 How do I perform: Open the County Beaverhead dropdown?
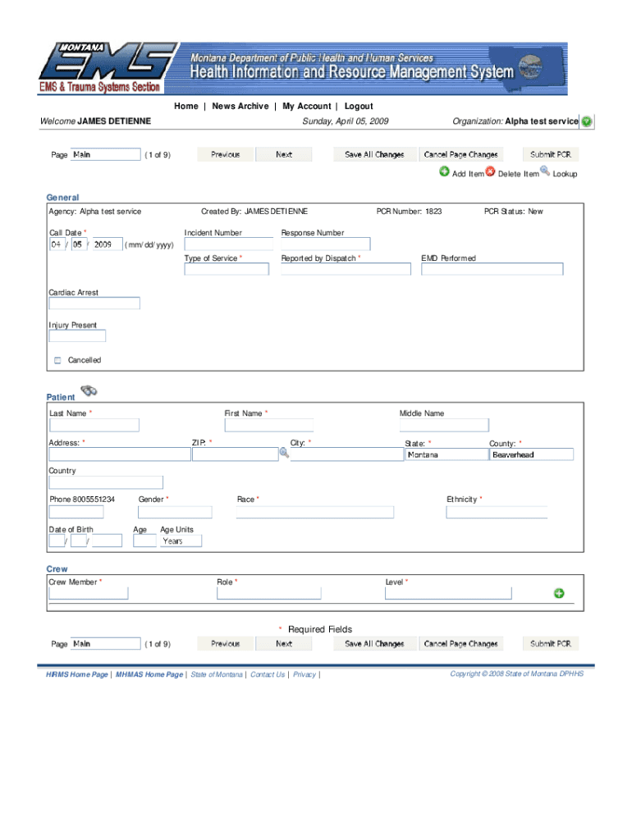point(531,454)
